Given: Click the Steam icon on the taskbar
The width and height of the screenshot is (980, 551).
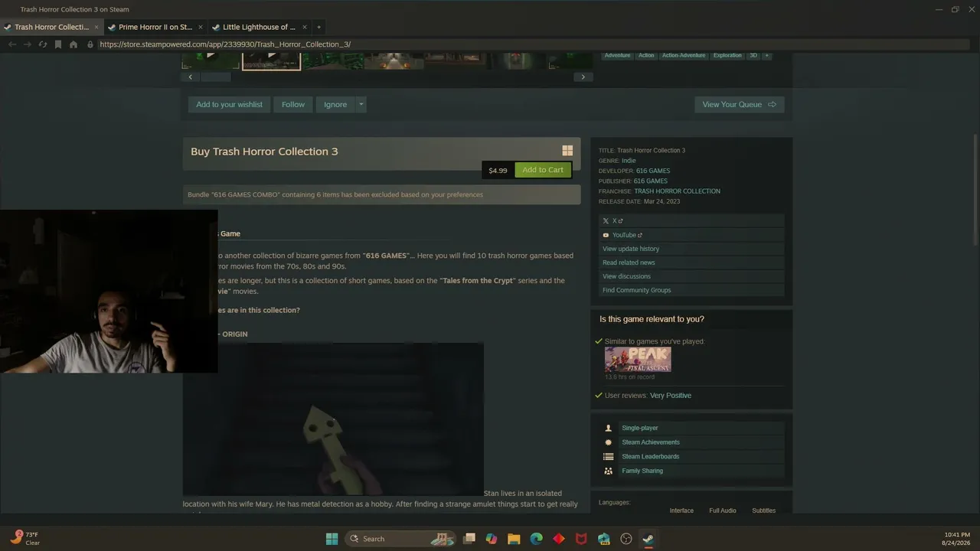Looking at the screenshot, I should click(648, 539).
